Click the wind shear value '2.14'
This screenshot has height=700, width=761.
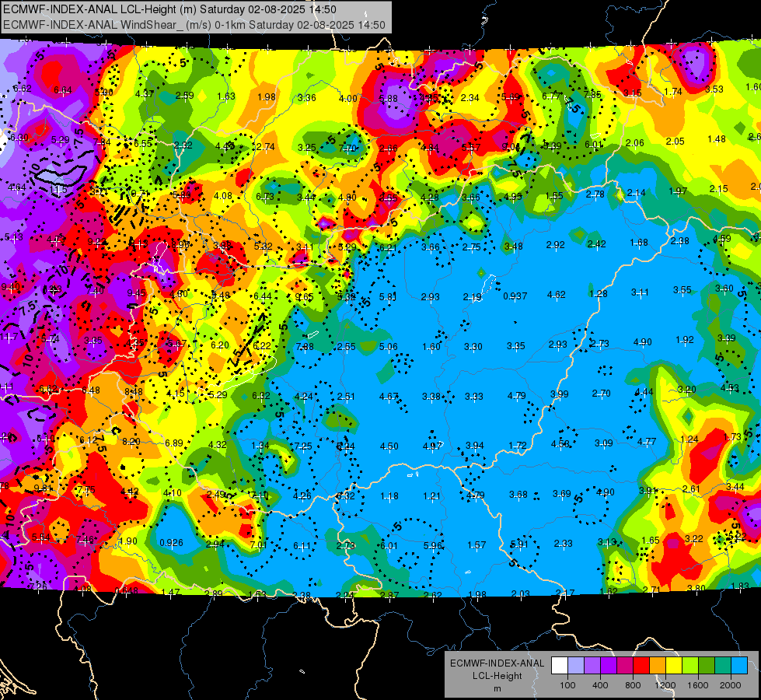click(x=637, y=193)
